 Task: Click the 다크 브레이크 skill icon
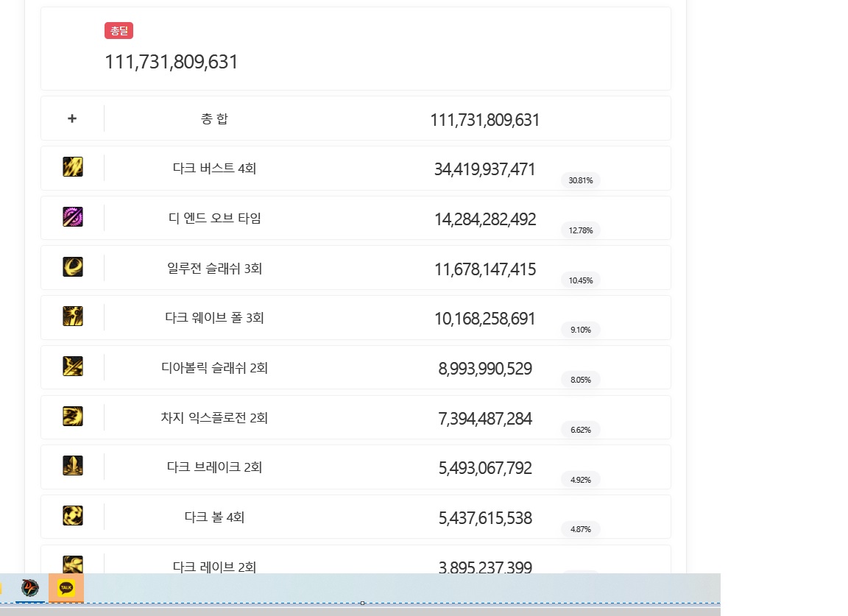[73, 466]
